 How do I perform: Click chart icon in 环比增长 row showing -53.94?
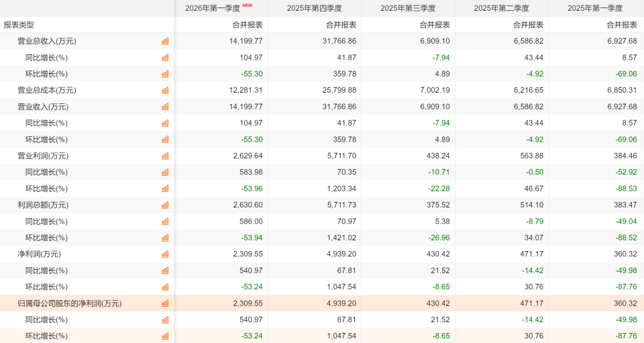point(165,238)
